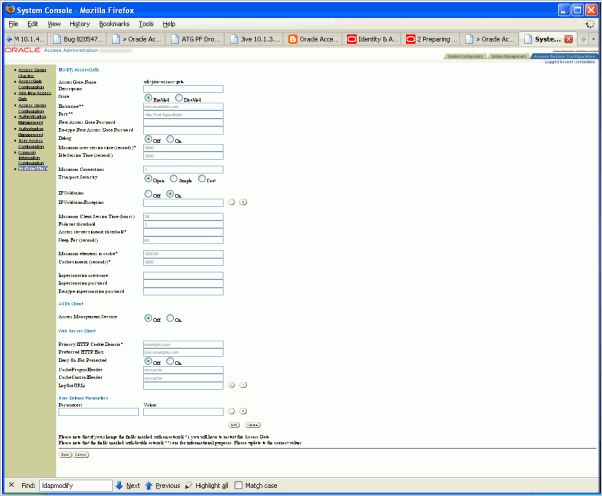
Task: Turn IPValidation Off
Action: [x=148, y=194]
